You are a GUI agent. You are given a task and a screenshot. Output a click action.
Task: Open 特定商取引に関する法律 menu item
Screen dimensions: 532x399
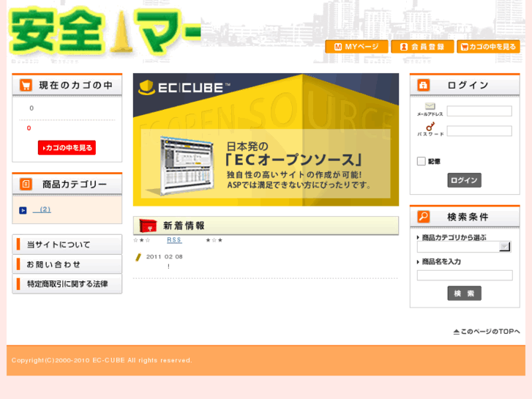(x=67, y=284)
